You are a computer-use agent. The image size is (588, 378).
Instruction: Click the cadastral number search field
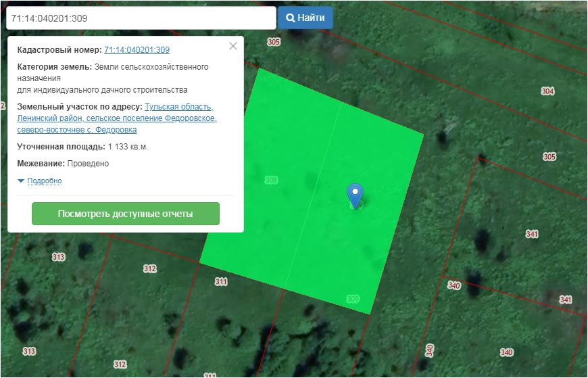(141, 18)
